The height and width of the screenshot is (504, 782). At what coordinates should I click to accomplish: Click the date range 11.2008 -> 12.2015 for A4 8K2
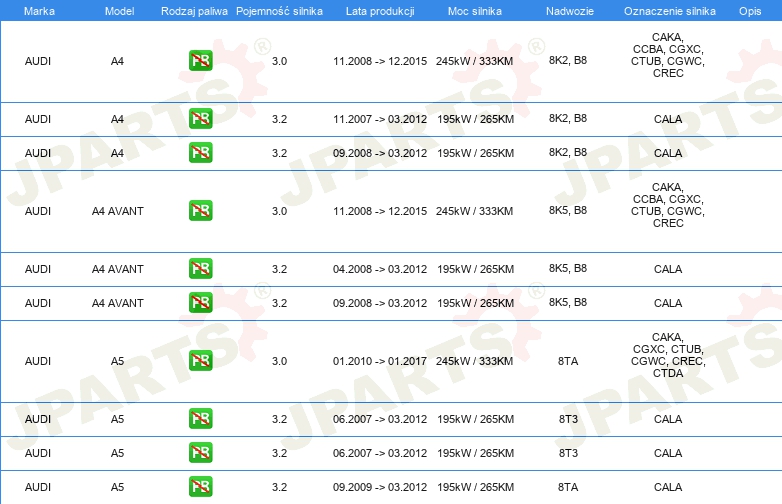pyautogui.click(x=380, y=61)
